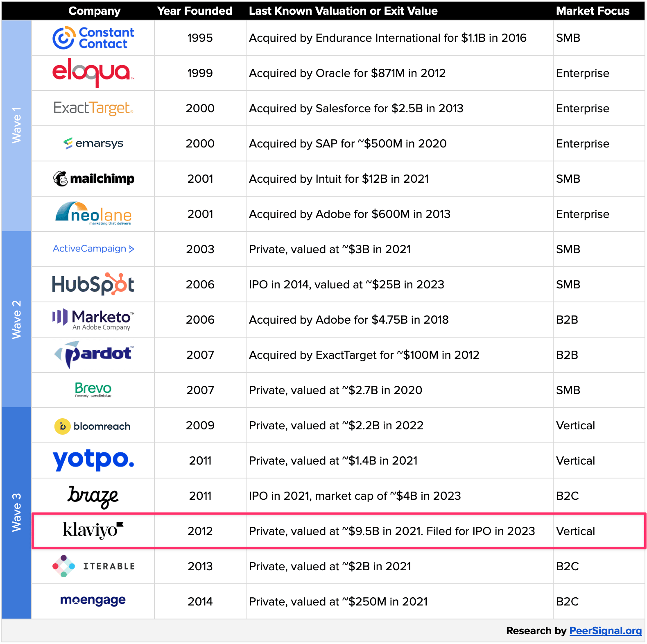
Task: Click the mailchimp logo
Action: coord(93,179)
